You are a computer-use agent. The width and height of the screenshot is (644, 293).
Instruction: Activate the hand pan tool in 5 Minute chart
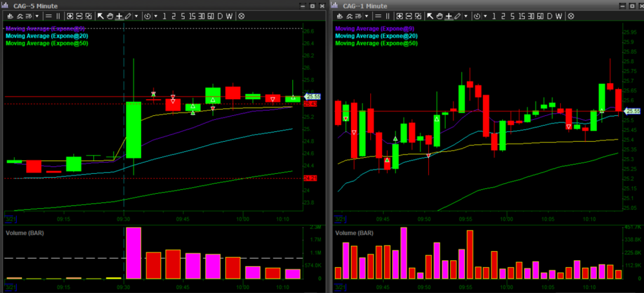tap(109, 15)
